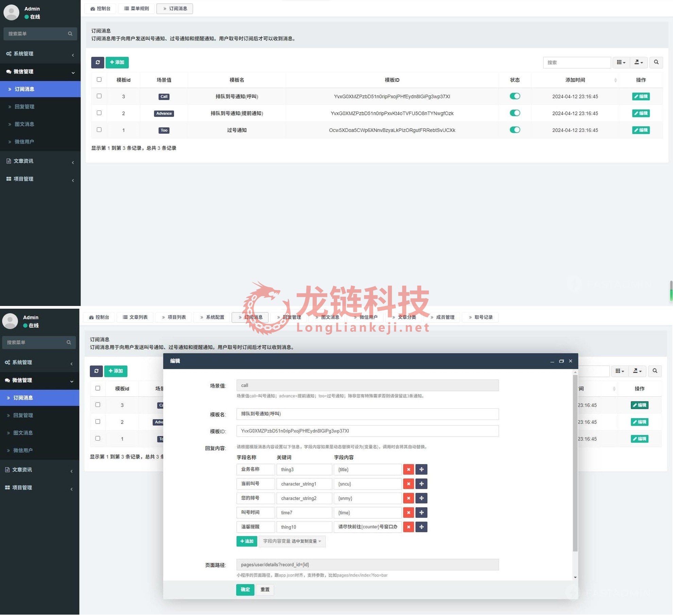This screenshot has height=616, width=673.
Task: Click search magnifier button in top window
Action: (656, 62)
